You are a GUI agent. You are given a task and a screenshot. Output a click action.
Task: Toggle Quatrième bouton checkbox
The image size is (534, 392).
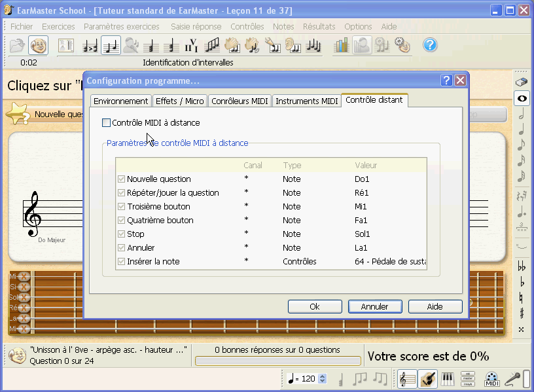121,221
